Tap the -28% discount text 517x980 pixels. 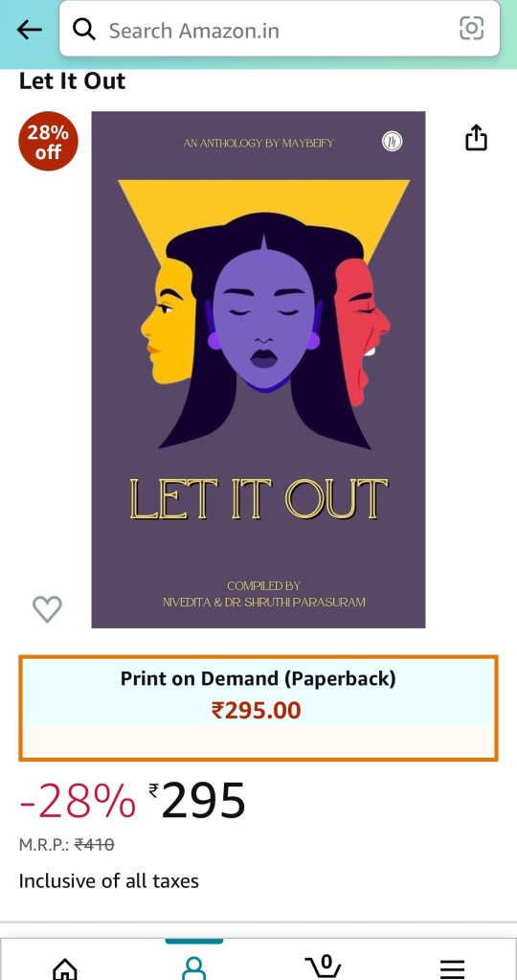pos(77,802)
